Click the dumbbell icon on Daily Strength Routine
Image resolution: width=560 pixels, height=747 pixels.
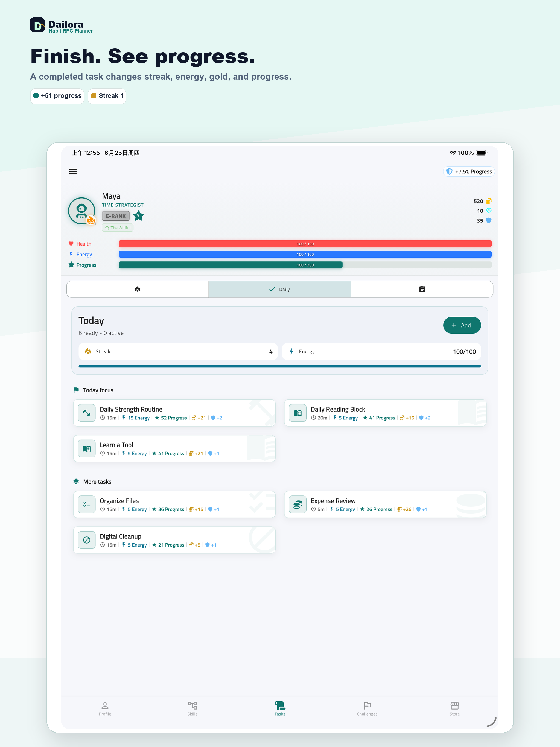click(x=87, y=413)
